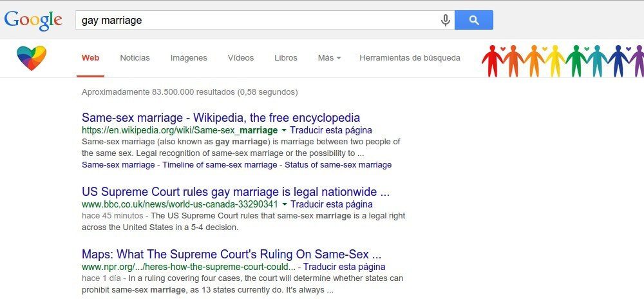Click the microphone voice search icon
Screen dimensions: 644x308
445,21
